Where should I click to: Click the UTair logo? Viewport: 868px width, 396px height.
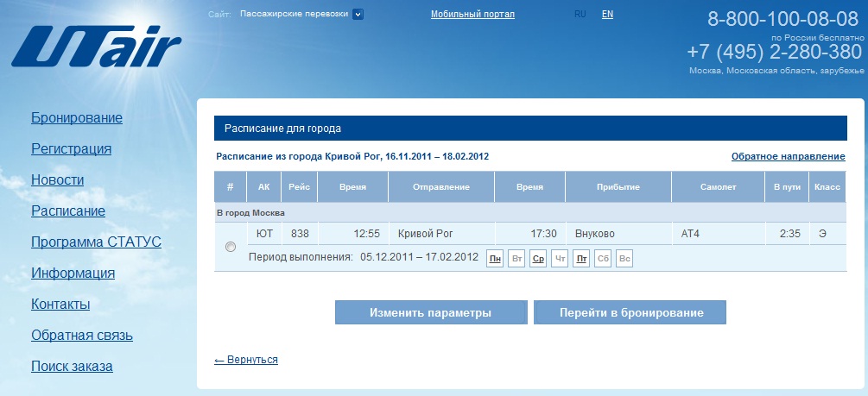coord(96,46)
